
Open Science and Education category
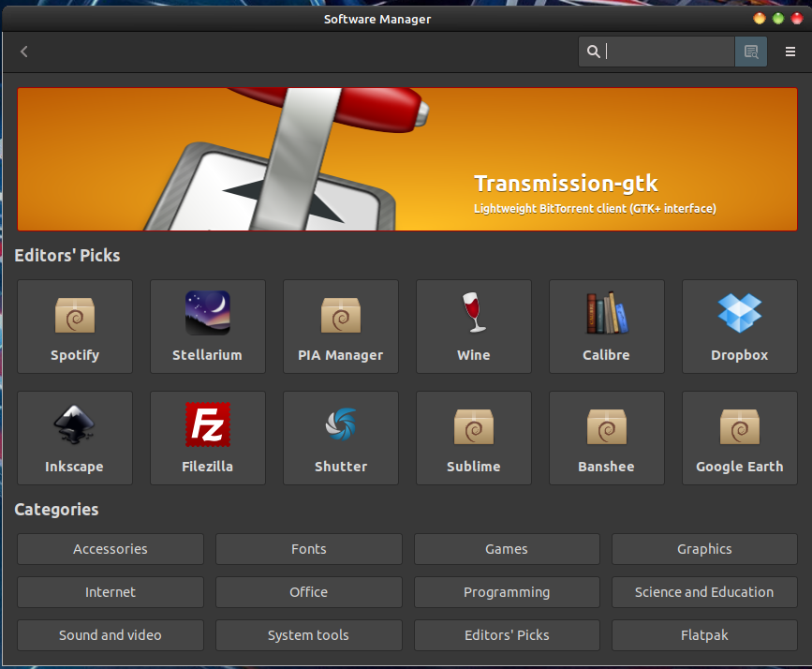coord(704,592)
